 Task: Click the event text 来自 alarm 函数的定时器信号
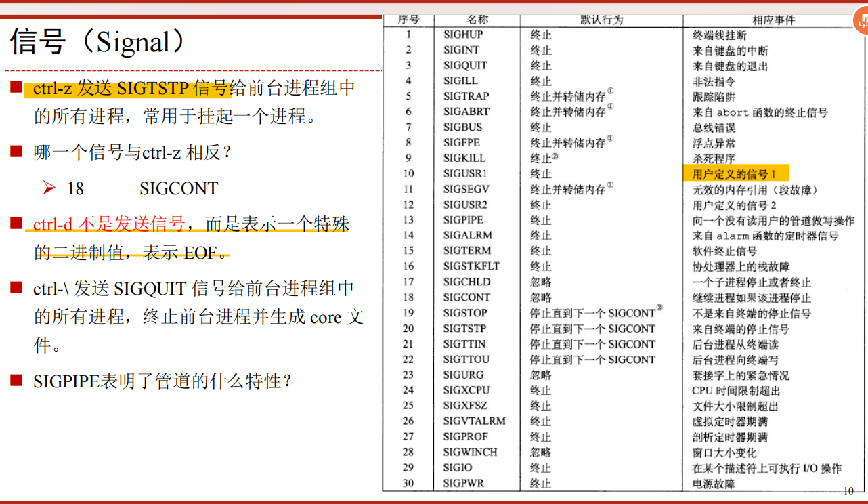(765, 236)
